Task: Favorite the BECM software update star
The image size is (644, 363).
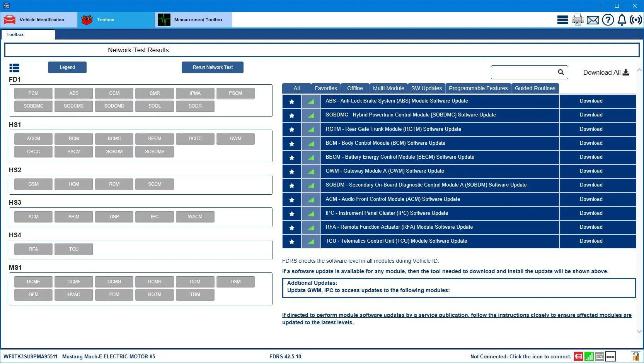Action: [x=292, y=158]
